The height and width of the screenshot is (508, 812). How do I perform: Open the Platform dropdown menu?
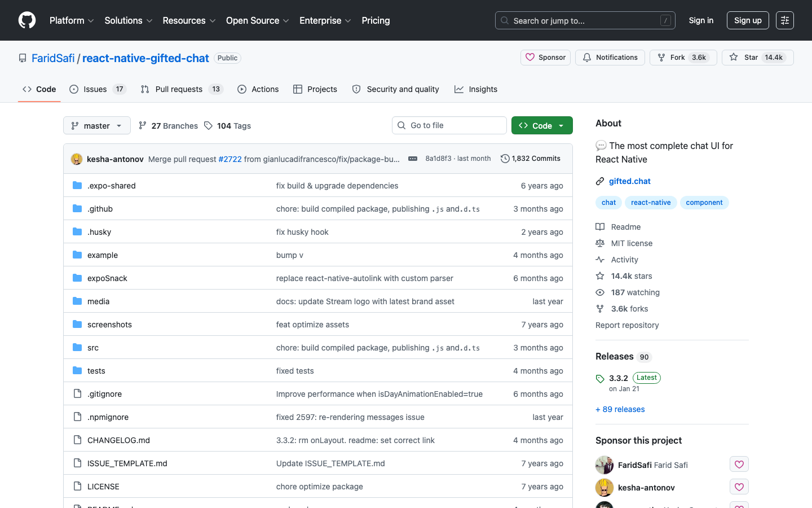pos(72,20)
